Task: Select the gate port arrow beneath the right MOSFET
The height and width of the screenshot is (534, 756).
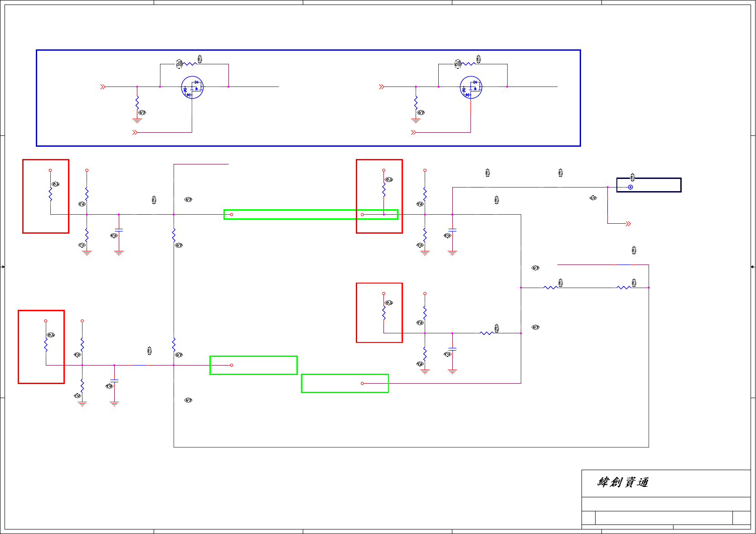Action: [x=413, y=132]
